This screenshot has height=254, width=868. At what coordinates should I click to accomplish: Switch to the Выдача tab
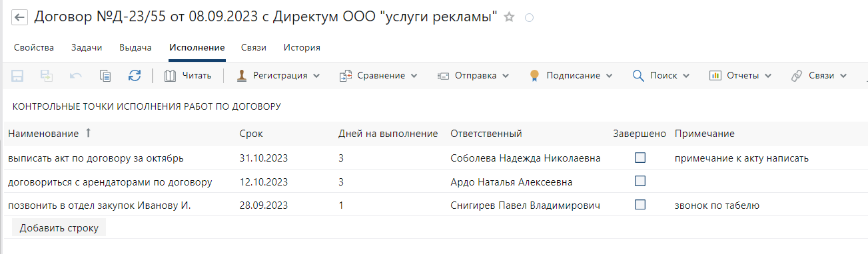pyautogui.click(x=136, y=47)
